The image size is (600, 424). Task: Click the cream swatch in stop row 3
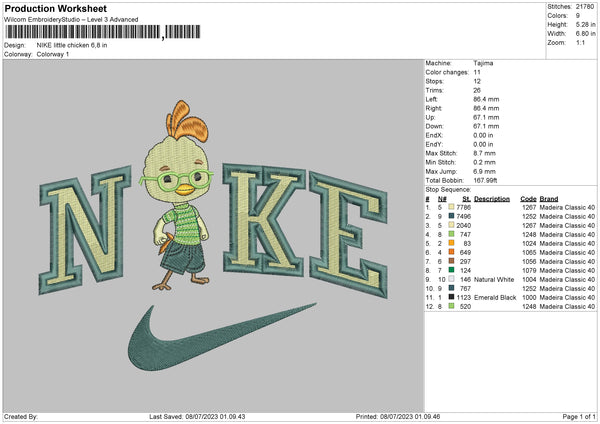tap(451, 225)
